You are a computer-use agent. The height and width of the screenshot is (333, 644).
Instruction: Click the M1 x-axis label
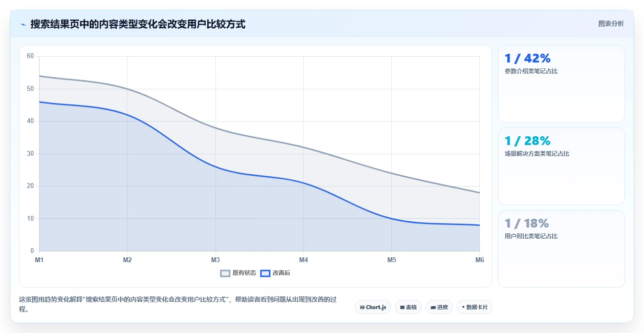click(39, 260)
